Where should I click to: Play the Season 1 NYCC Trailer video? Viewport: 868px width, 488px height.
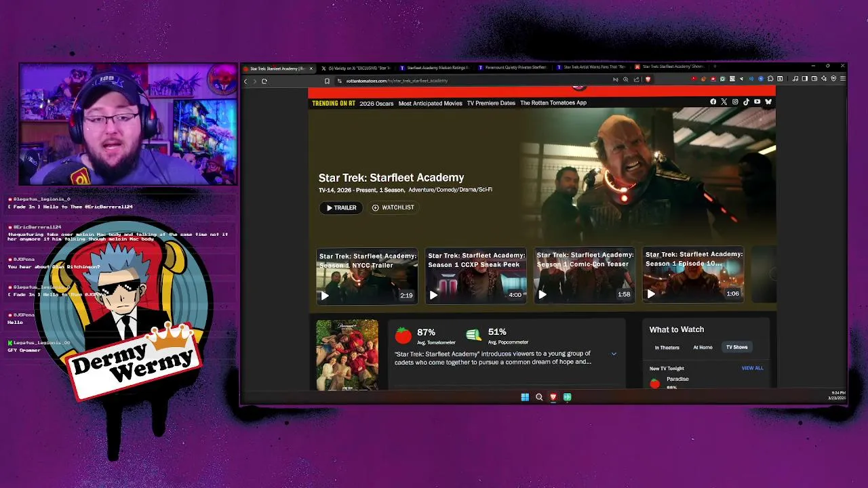[367, 276]
